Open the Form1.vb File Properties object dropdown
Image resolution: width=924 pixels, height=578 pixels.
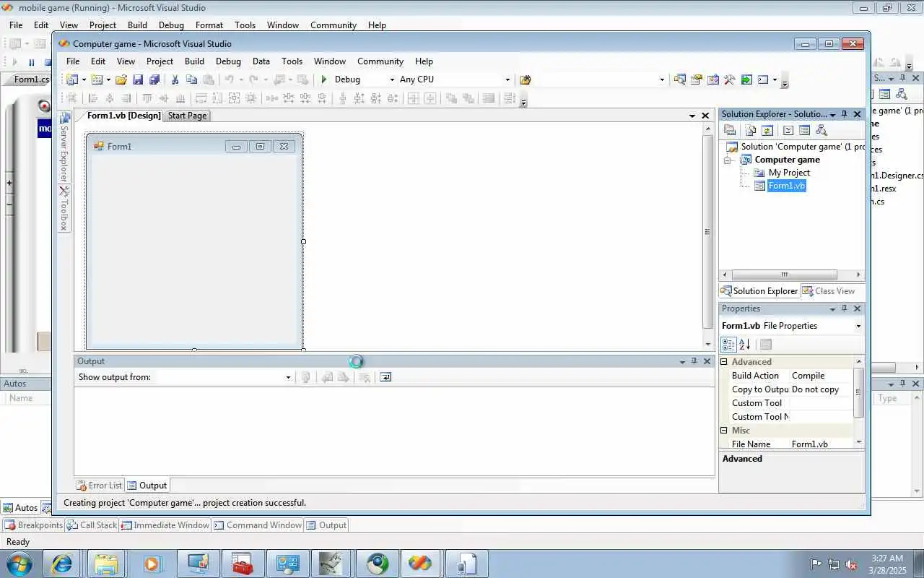pos(858,326)
